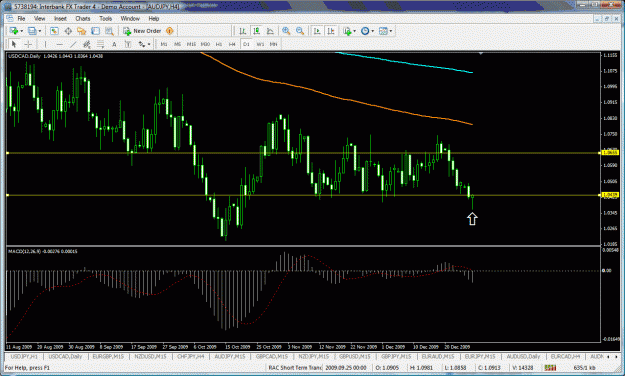Toggle Chart Shift button

tap(331, 31)
